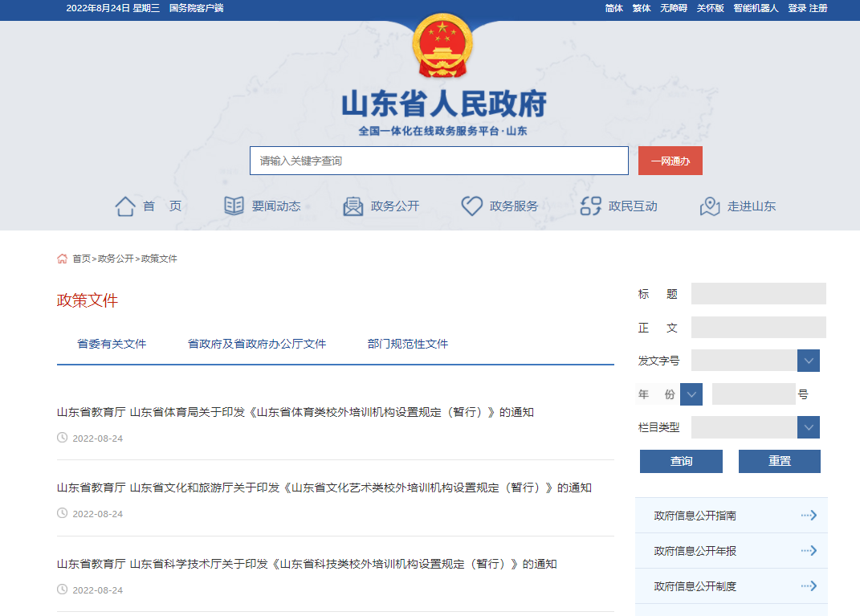Open 政府信息公开年报 sidebar link
This screenshot has height=616, width=860.
(695, 551)
